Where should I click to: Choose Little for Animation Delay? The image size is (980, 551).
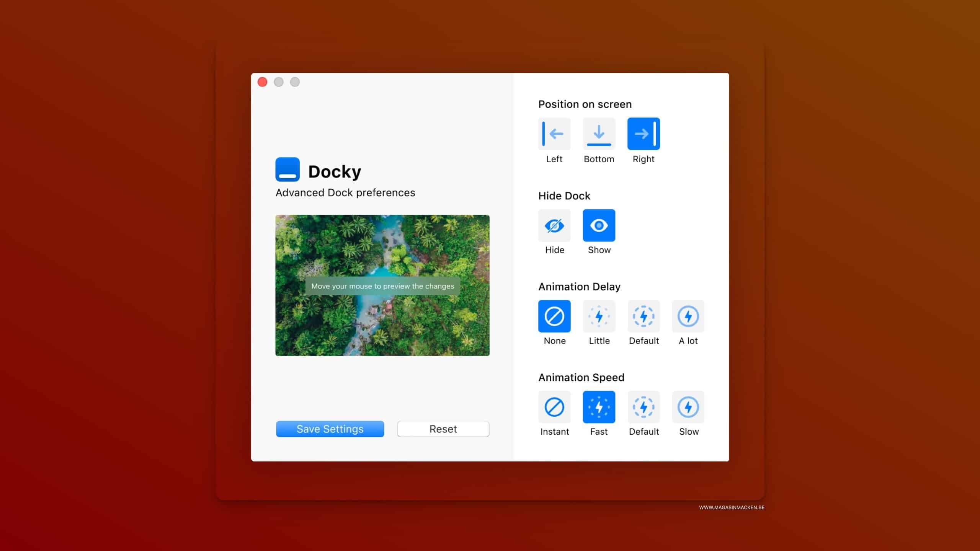(599, 316)
